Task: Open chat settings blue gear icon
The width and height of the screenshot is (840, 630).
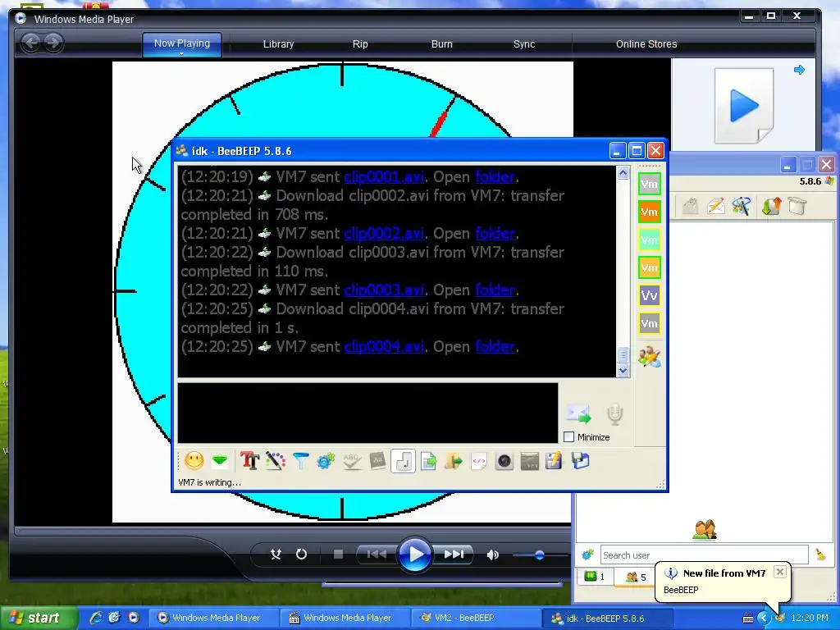Action: tap(326, 461)
